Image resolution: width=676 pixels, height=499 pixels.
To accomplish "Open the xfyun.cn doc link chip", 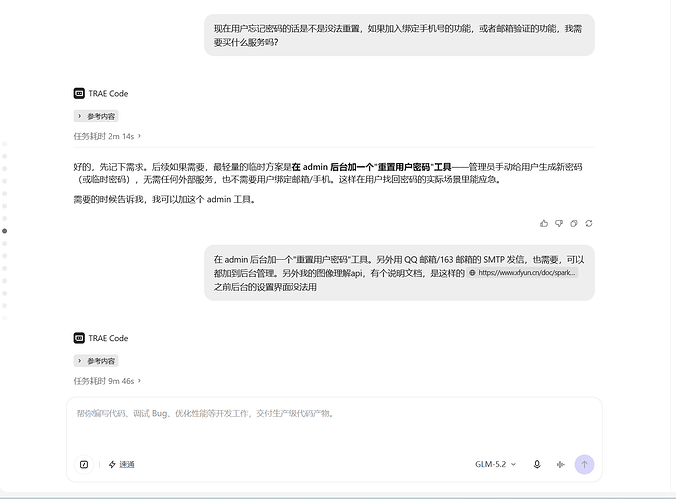I will (522, 273).
